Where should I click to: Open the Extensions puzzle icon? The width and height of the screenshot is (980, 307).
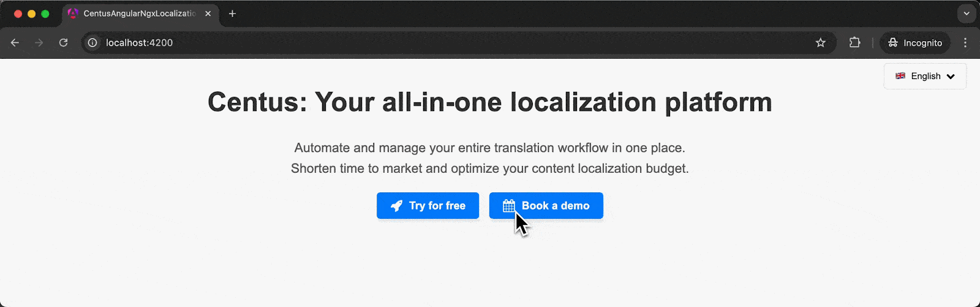click(x=854, y=42)
